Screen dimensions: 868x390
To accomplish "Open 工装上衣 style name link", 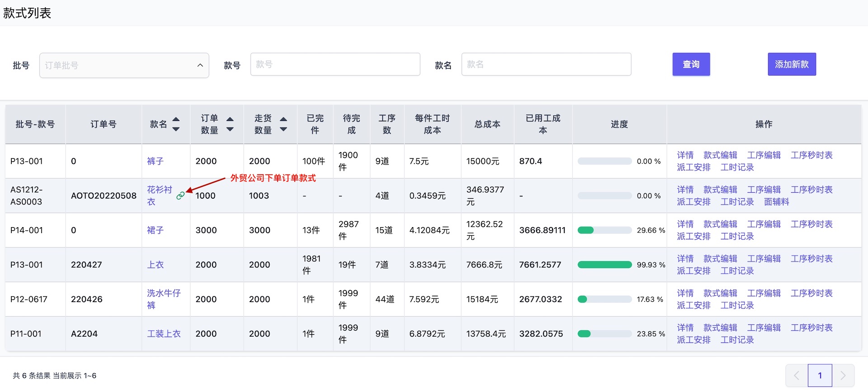I will (x=164, y=333).
